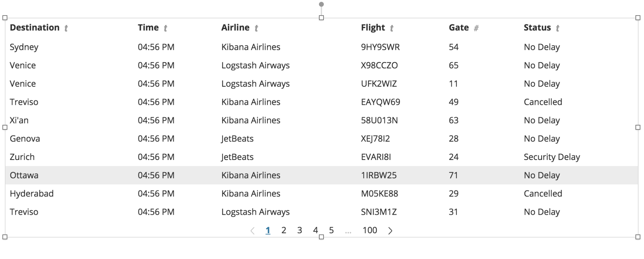This screenshot has height=259, width=644.
Task: Click the Security Delay status cell
Action: pyautogui.click(x=552, y=157)
